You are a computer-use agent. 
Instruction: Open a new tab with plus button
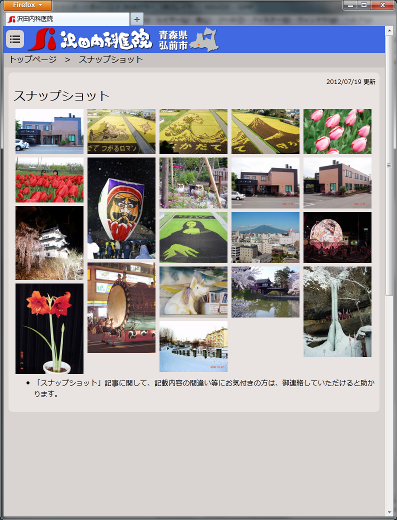click(x=137, y=19)
